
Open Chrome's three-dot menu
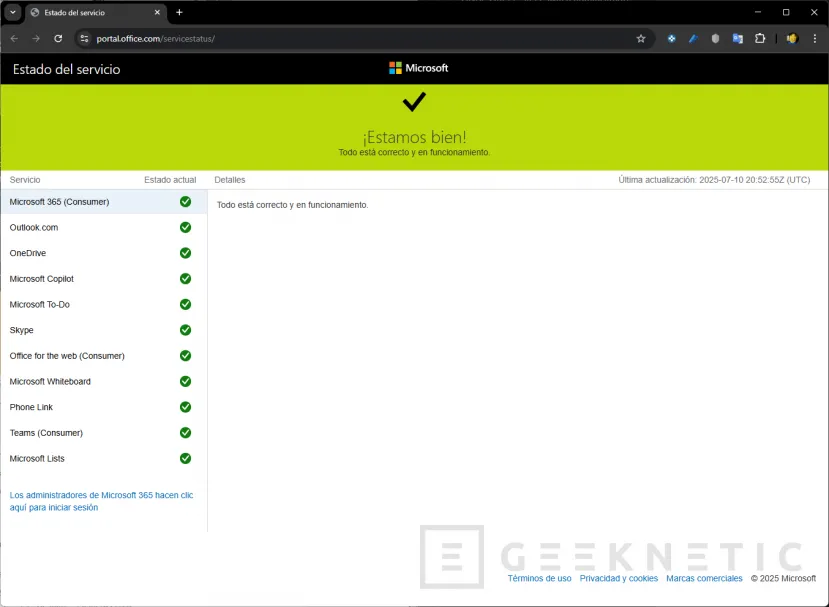(814, 38)
